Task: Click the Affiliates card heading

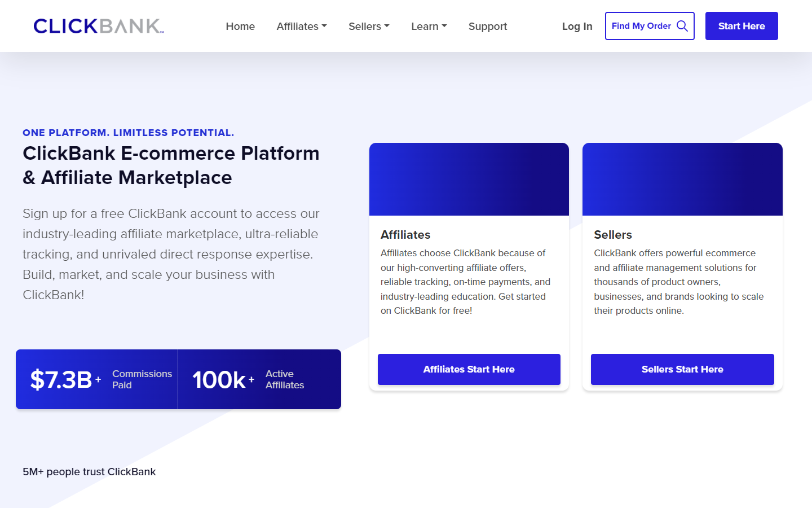Action: (x=405, y=235)
